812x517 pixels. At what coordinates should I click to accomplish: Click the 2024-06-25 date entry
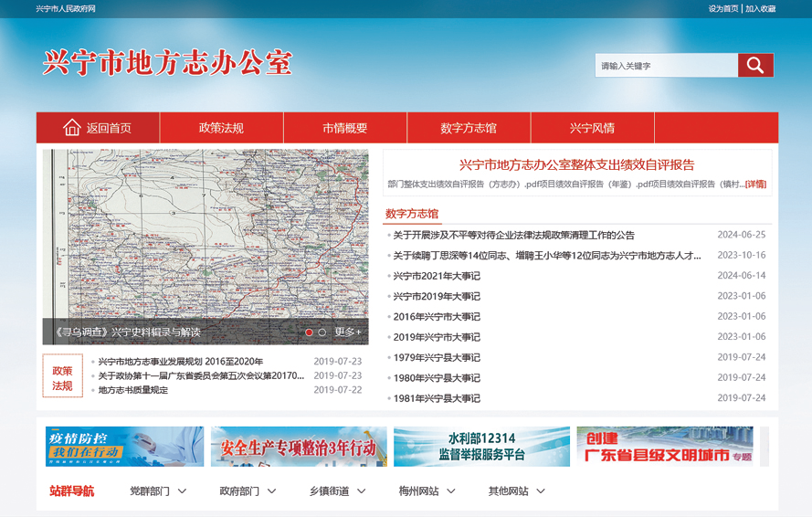741,235
